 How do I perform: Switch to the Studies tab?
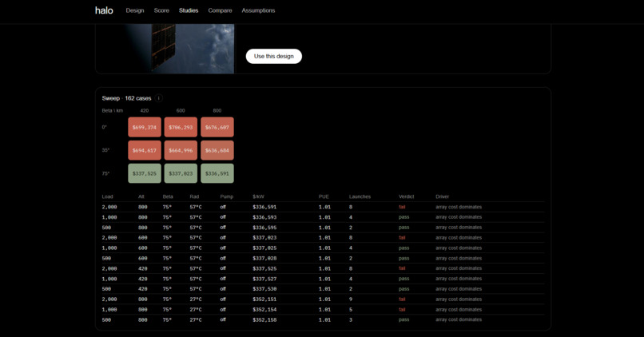click(x=189, y=10)
